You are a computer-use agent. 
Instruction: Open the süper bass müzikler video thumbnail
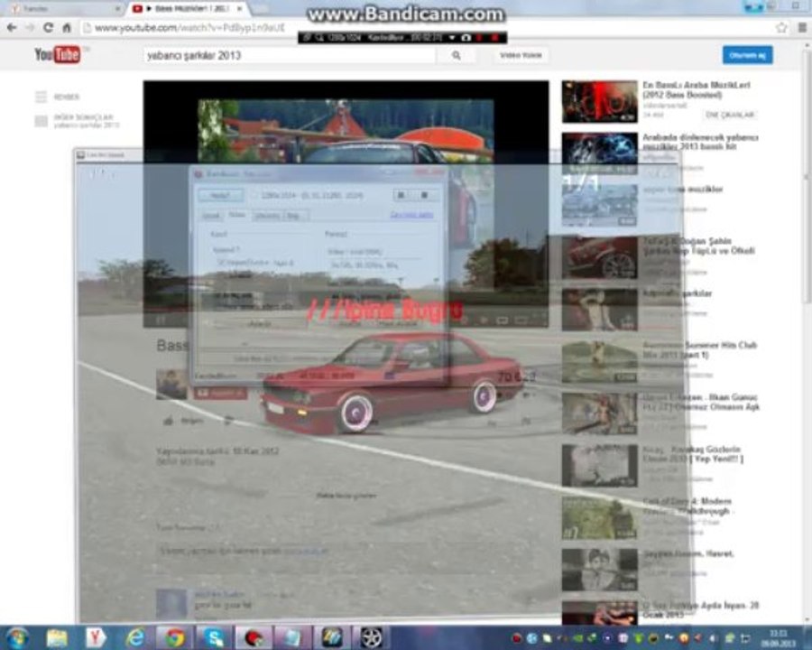point(599,205)
